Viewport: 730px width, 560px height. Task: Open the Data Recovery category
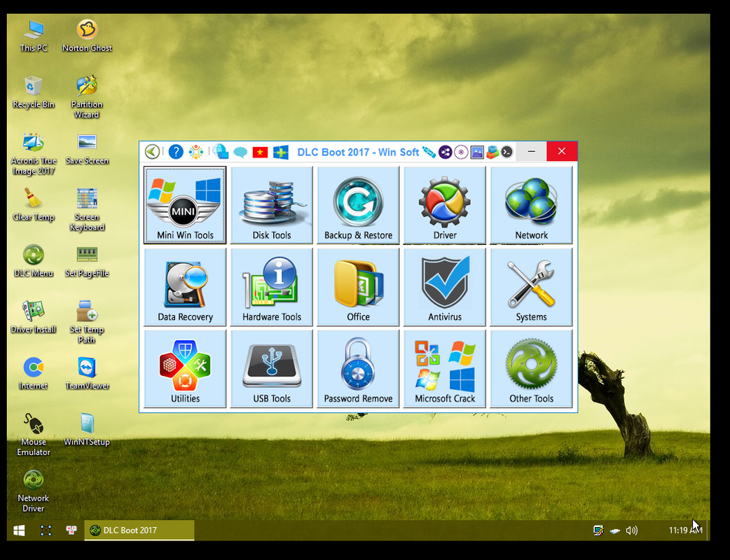(x=185, y=286)
